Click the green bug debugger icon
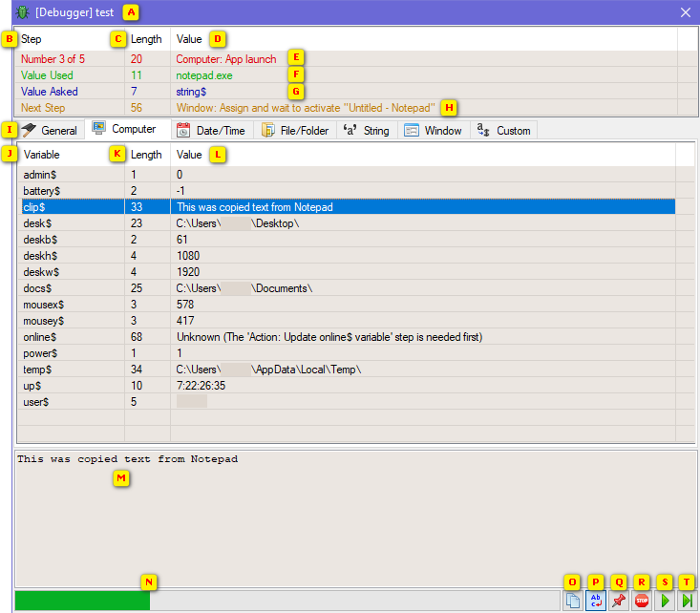Image resolution: width=700 pixels, height=613 pixels. 22,12
